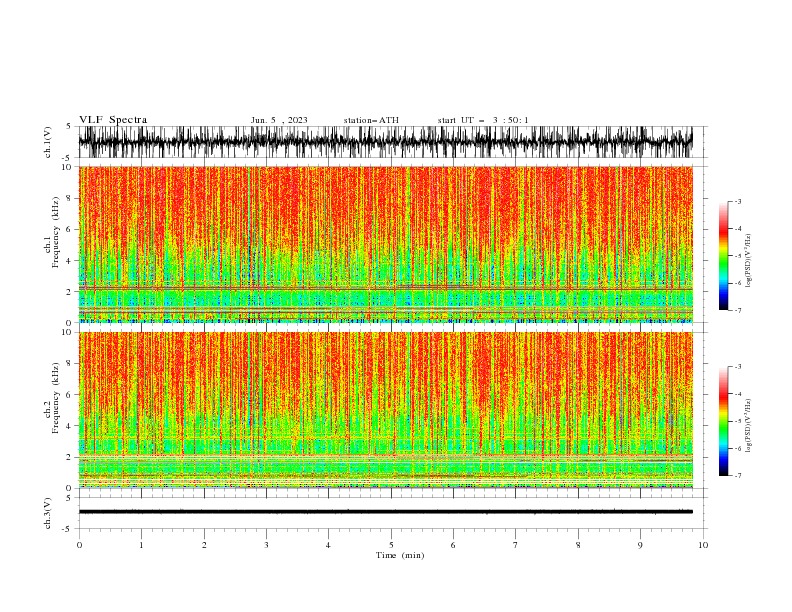
Task: Click the 'VLF Spectra' title text
Action: tap(113, 120)
